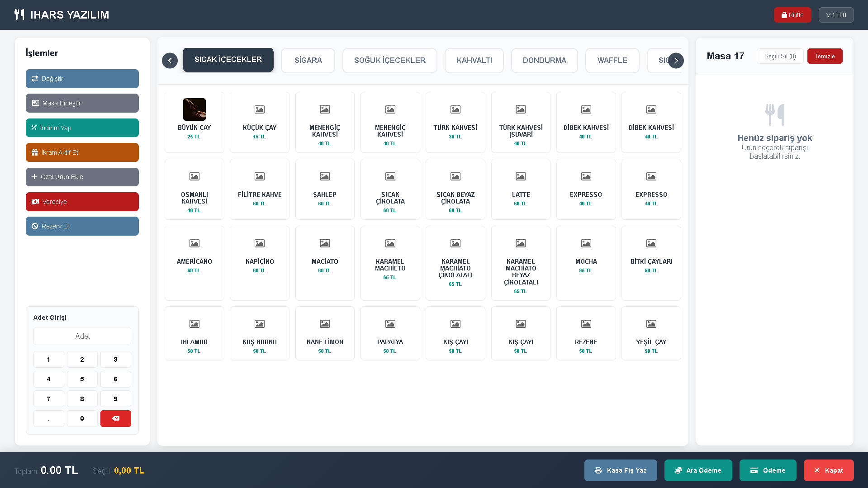Select the BÜYÜK ÇAY product thumbnail
The width and height of the screenshot is (868, 488).
194,109
